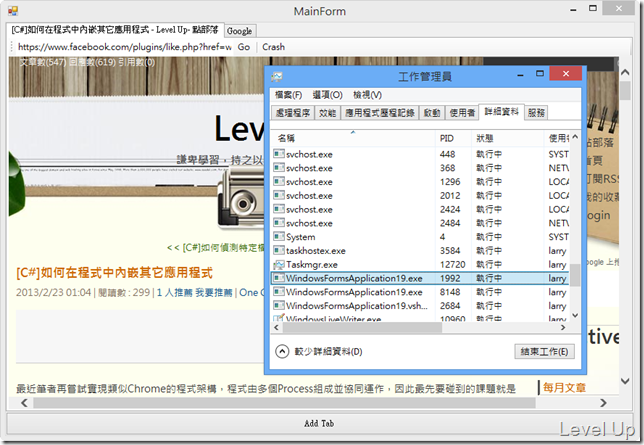Select svchost.exe row with PID 448
The image size is (644, 445).
pos(420,154)
